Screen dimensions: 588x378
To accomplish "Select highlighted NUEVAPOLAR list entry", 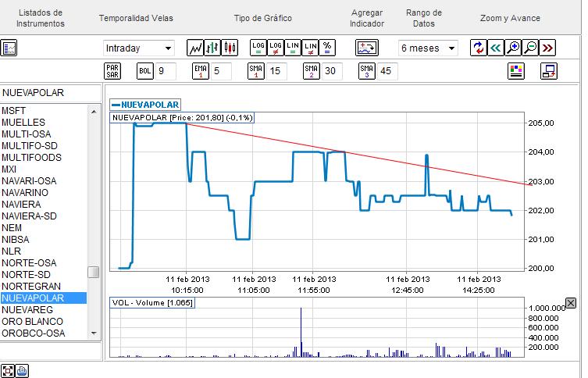I will tap(44, 298).
